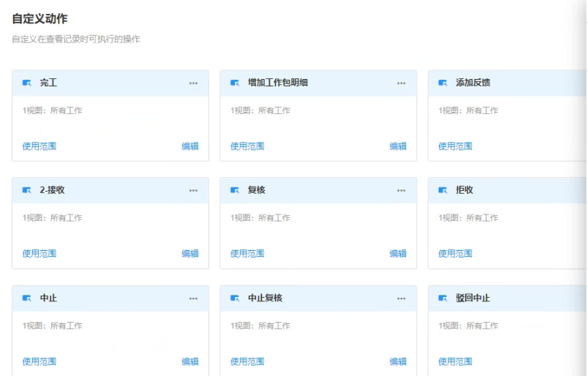The image size is (588, 376).
Task: Click the action icon beside 添加反馈
Action: pyautogui.click(x=442, y=83)
